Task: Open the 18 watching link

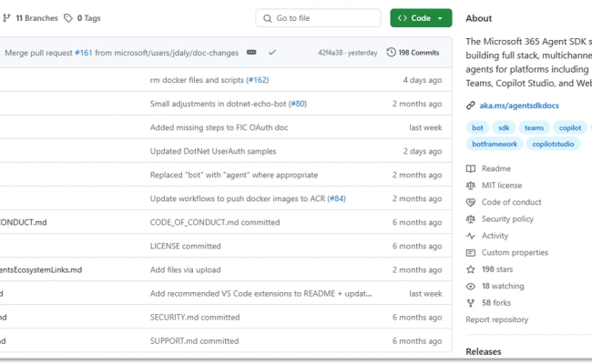Action: click(503, 287)
